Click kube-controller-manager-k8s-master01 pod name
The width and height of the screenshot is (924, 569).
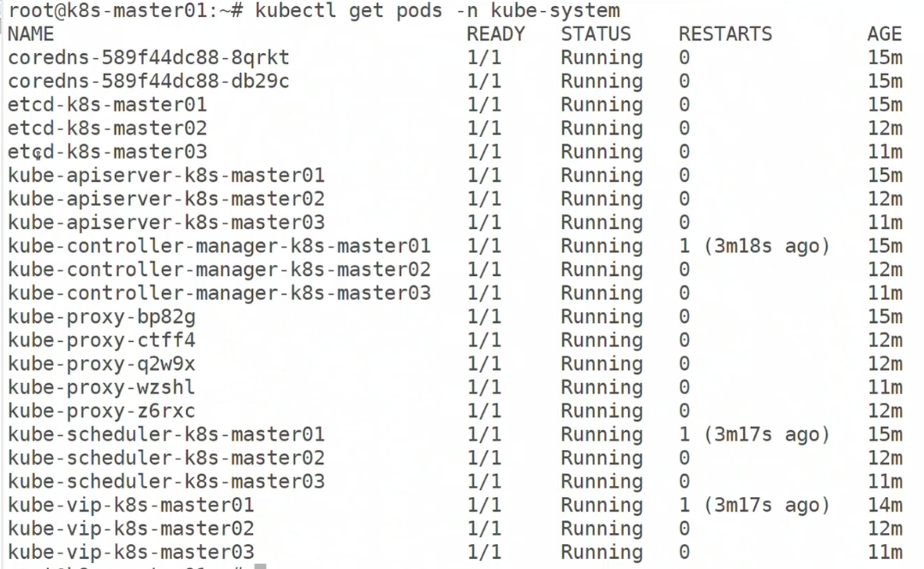(219, 246)
